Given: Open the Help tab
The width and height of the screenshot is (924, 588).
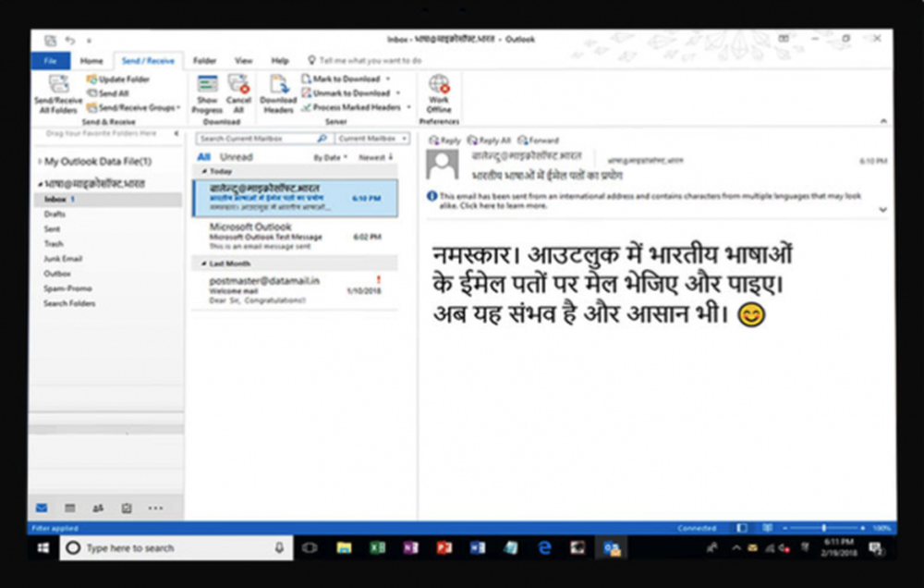Looking at the screenshot, I should click(280, 61).
